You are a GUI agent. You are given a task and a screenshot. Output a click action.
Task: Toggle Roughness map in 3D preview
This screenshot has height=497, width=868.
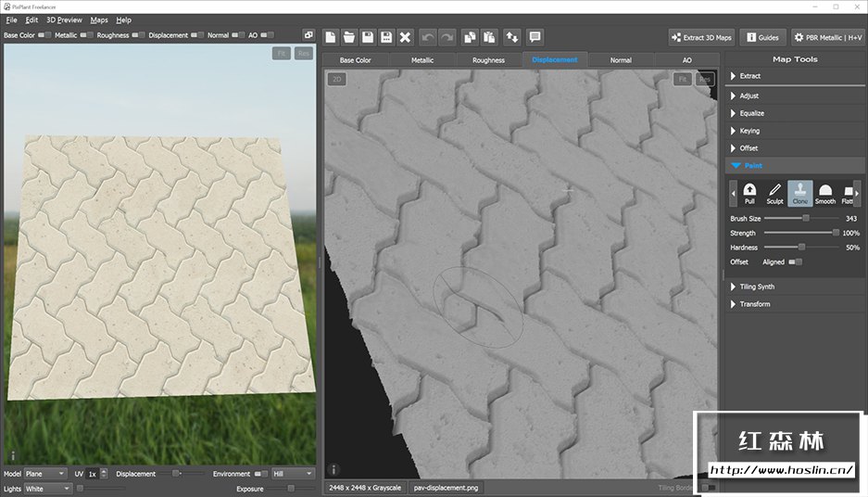[x=138, y=35]
